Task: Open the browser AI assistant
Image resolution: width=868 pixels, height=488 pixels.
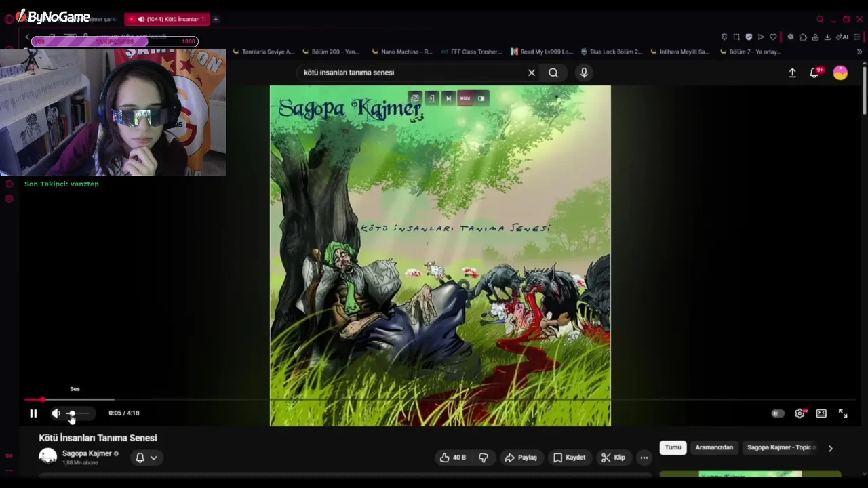Action: pyautogui.click(x=842, y=37)
